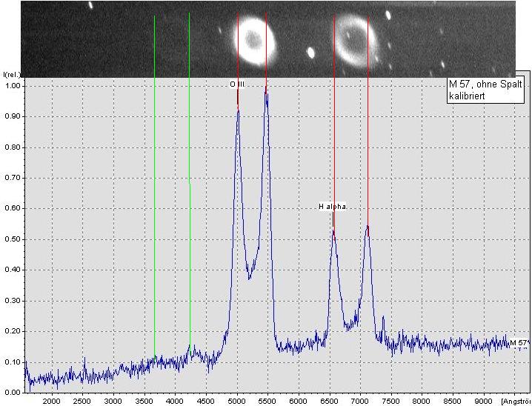Click the valley between the two O III peaks
This screenshot has width=532, height=406.
click(249, 278)
